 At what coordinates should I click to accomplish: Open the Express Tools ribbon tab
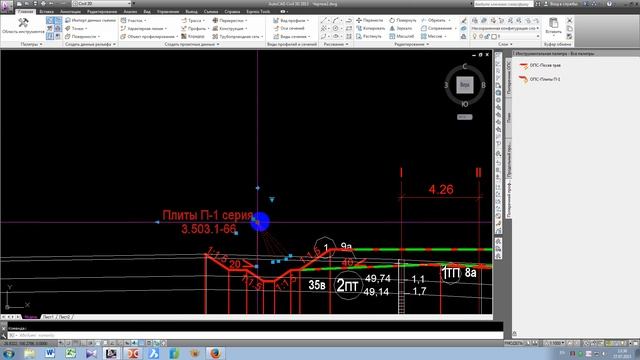pos(258,11)
